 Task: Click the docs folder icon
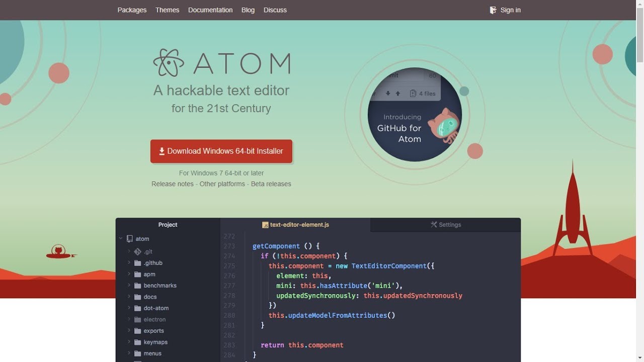tap(137, 297)
